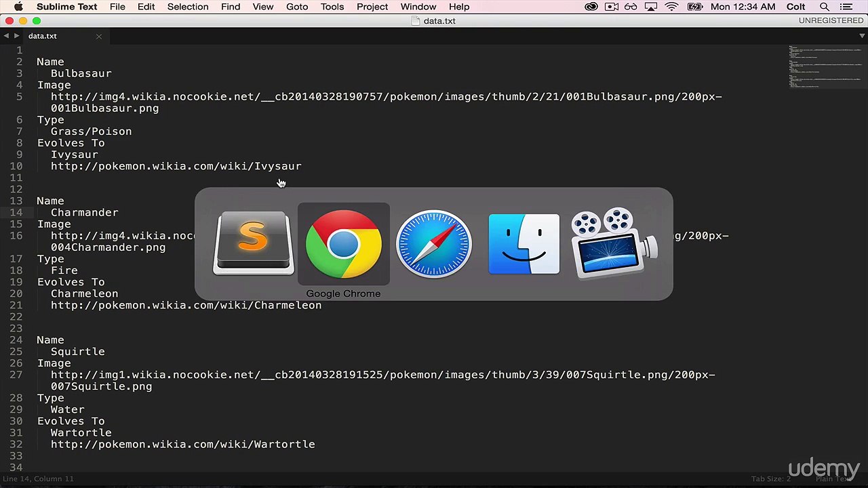
Task: Click the camera recording menu bar icon
Action: click(612, 7)
